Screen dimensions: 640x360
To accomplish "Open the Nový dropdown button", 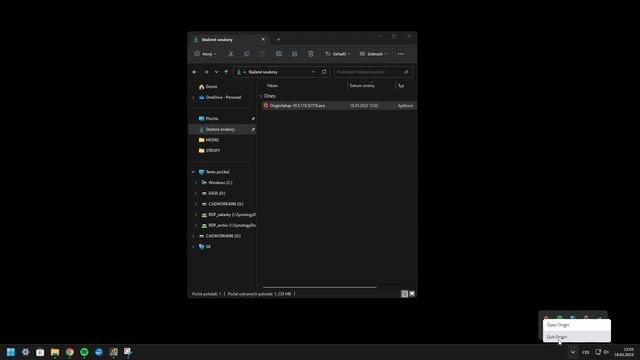I will coord(205,54).
